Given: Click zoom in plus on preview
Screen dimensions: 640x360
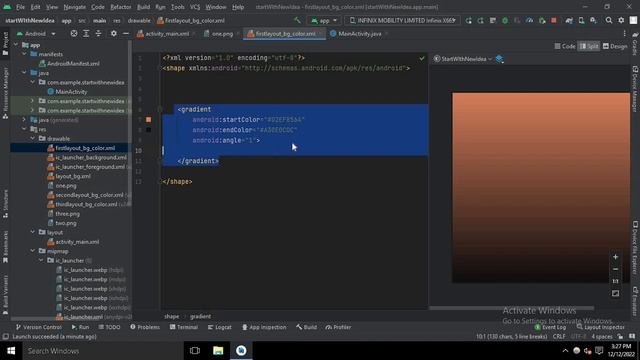Looking at the screenshot, I should (616, 257).
